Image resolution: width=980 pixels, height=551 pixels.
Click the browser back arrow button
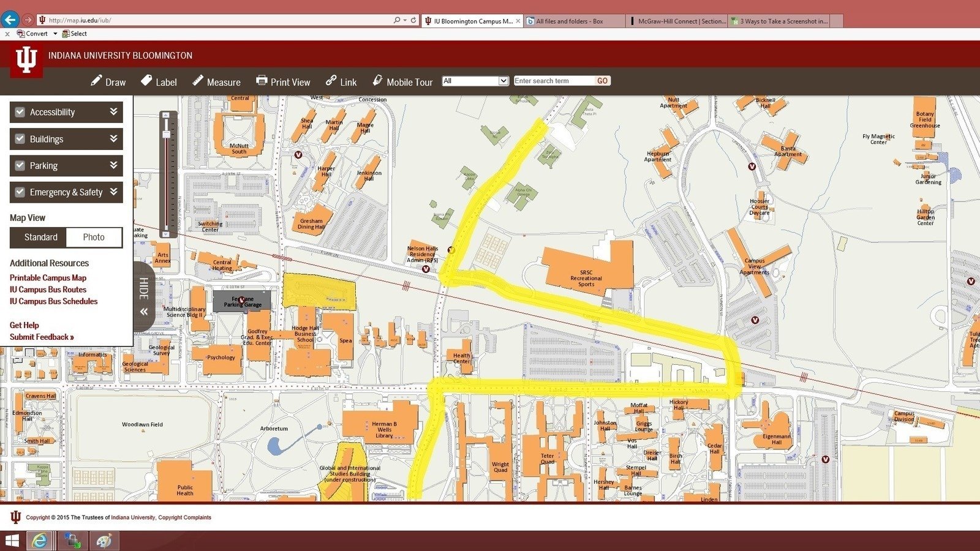(10, 20)
